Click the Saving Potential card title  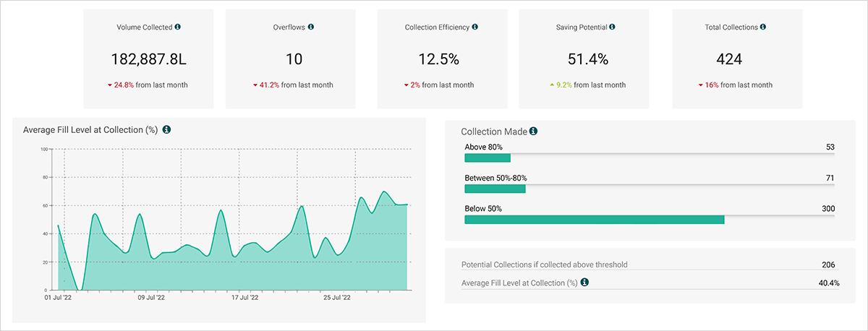pos(582,27)
